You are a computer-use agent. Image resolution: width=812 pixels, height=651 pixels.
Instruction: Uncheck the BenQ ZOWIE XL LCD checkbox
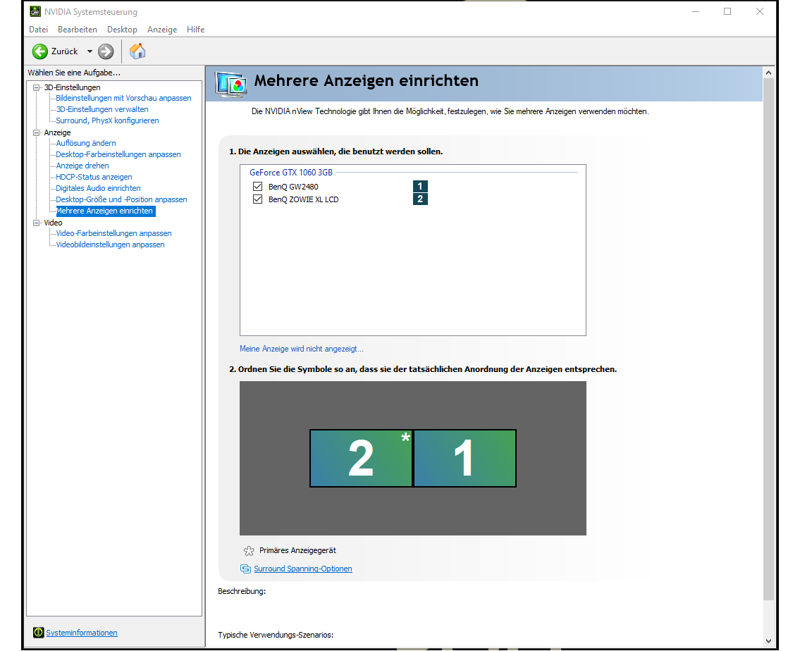coord(257,199)
